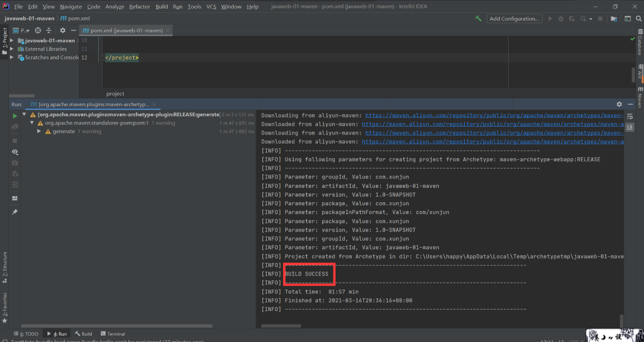This screenshot has height=342, width=644.
Task: Click the Run arrow in top toolbar
Action: [550, 19]
